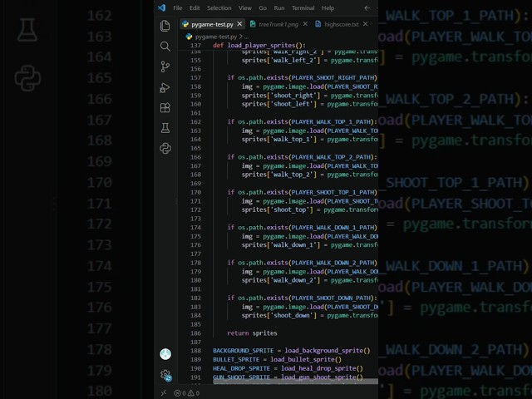This screenshot has width=532, height=399.
Task: Click the Accounts avatar icon
Action: (165, 354)
